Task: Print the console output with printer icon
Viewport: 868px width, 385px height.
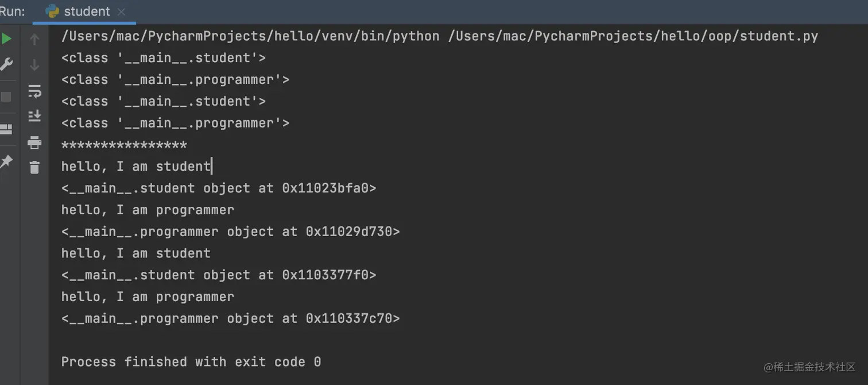Action: coord(34,142)
